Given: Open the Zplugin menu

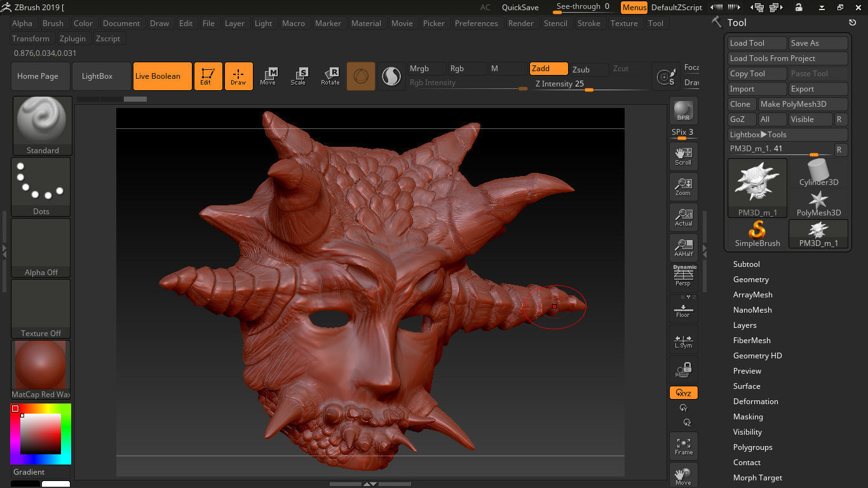Looking at the screenshot, I should click(72, 39).
